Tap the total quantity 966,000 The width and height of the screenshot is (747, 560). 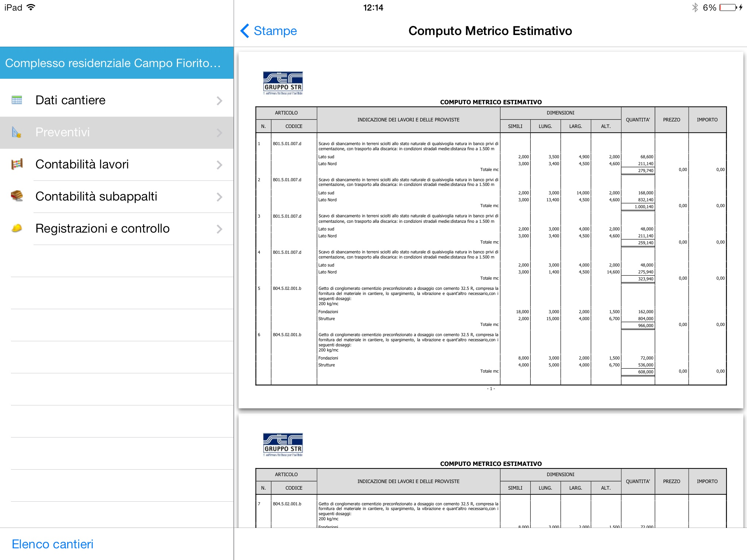646,326
